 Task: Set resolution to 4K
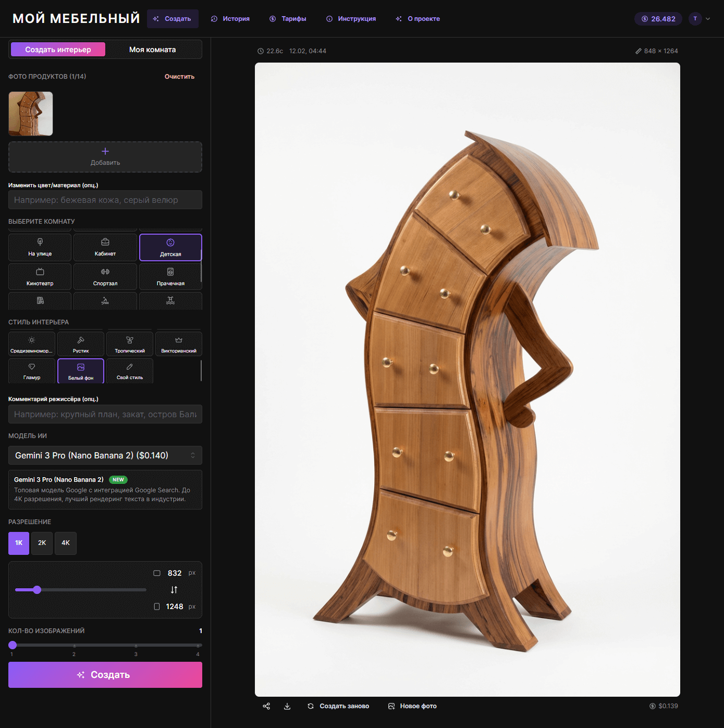click(66, 543)
